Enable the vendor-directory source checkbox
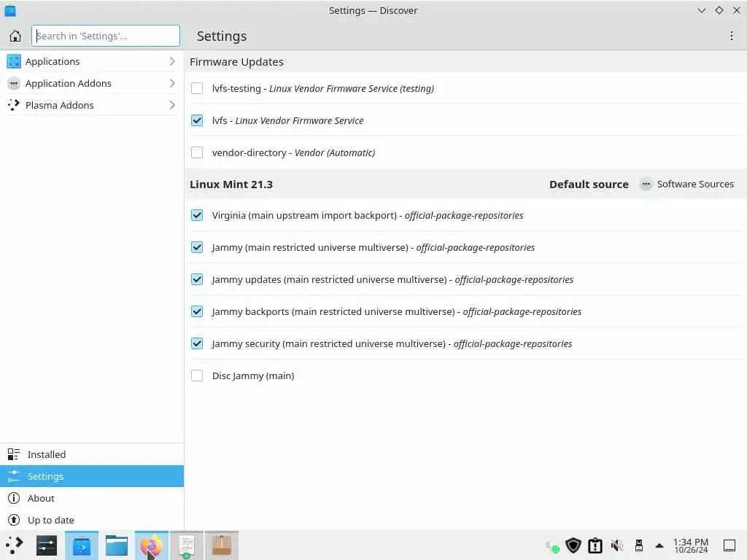 [197, 152]
